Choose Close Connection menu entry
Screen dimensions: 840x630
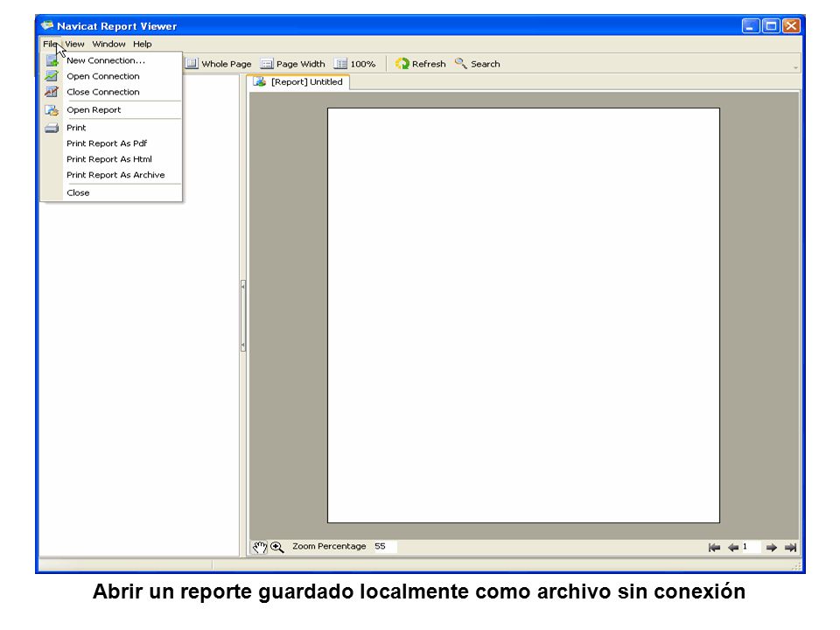pyautogui.click(x=111, y=92)
